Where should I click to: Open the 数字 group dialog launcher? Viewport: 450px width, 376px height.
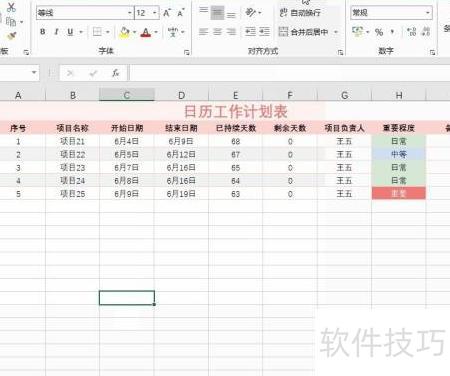432,52
